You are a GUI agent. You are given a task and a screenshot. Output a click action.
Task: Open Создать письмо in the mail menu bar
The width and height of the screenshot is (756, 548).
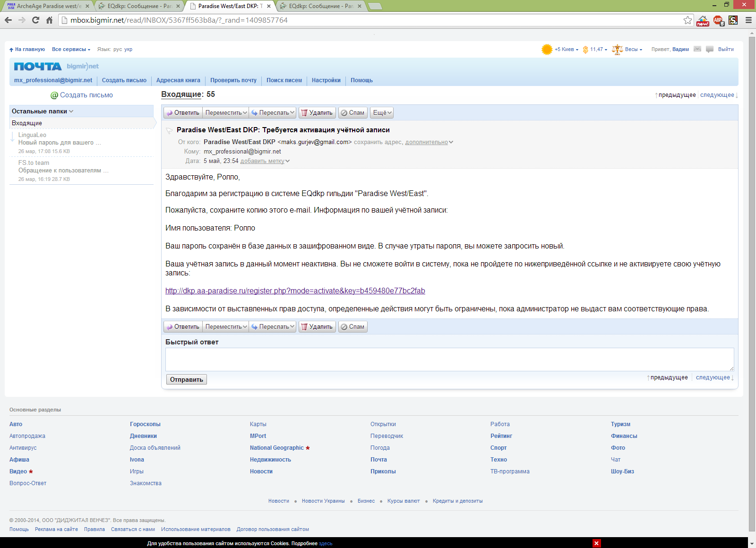point(124,80)
